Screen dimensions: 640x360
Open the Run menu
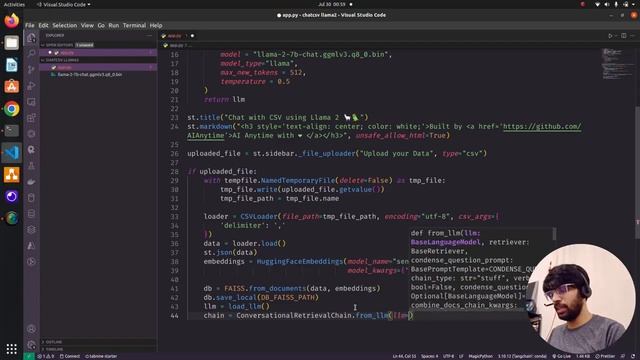click(113, 25)
